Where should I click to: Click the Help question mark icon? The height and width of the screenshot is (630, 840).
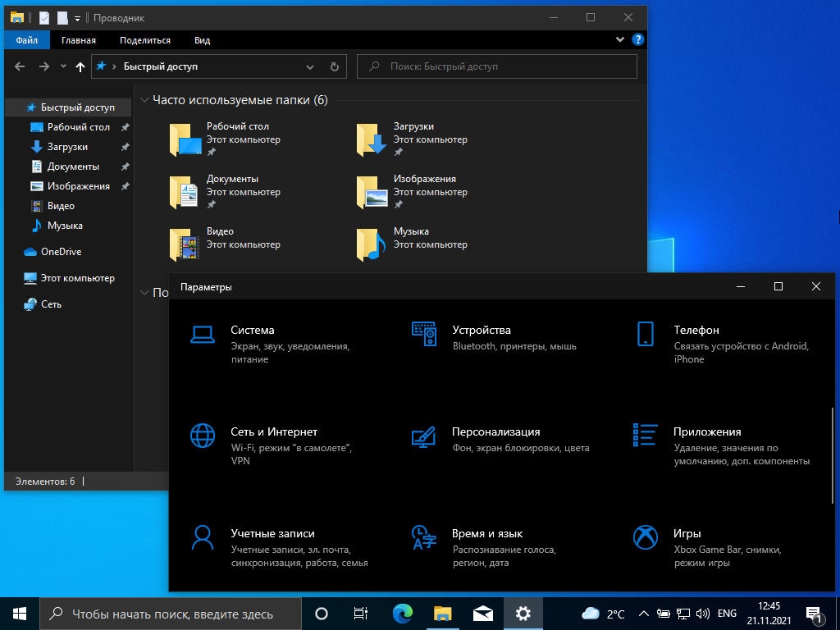[x=637, y=39]
